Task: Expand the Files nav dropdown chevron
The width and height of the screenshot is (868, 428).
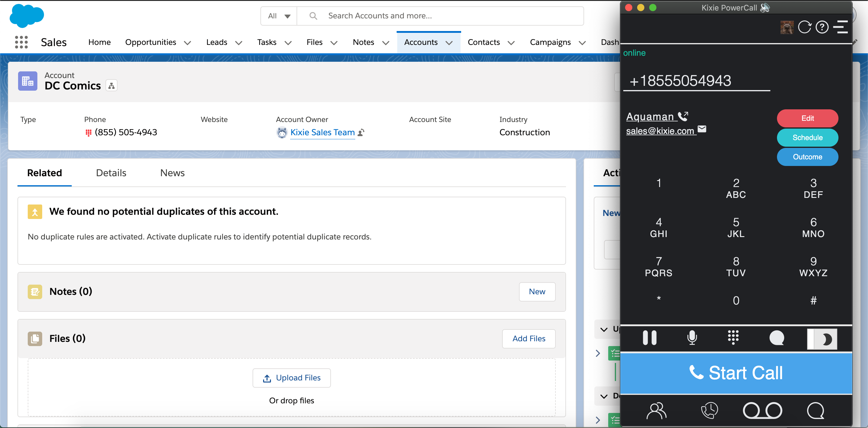Action: coord(334,43)
